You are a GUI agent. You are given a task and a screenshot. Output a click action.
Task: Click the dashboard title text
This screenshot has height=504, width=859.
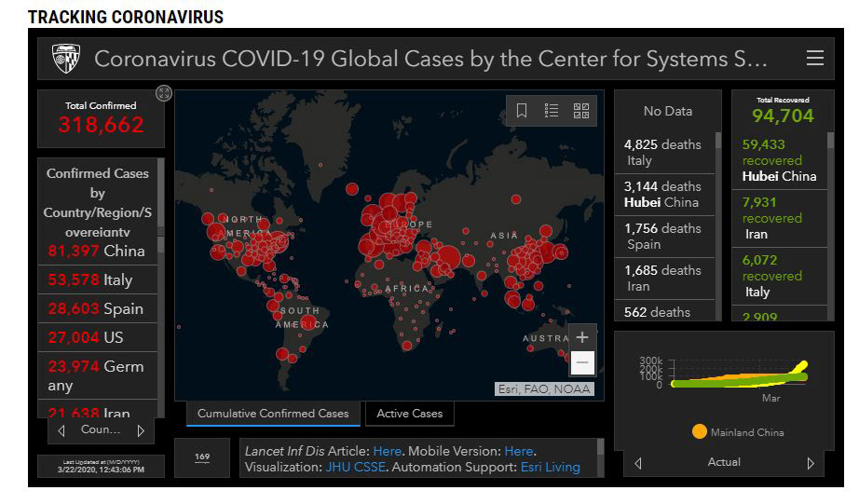coord(430,59)
